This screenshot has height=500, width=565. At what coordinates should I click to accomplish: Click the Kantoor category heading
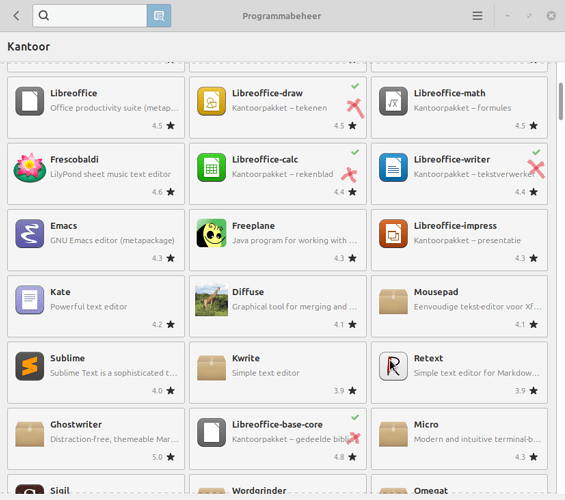pos(28,46)
